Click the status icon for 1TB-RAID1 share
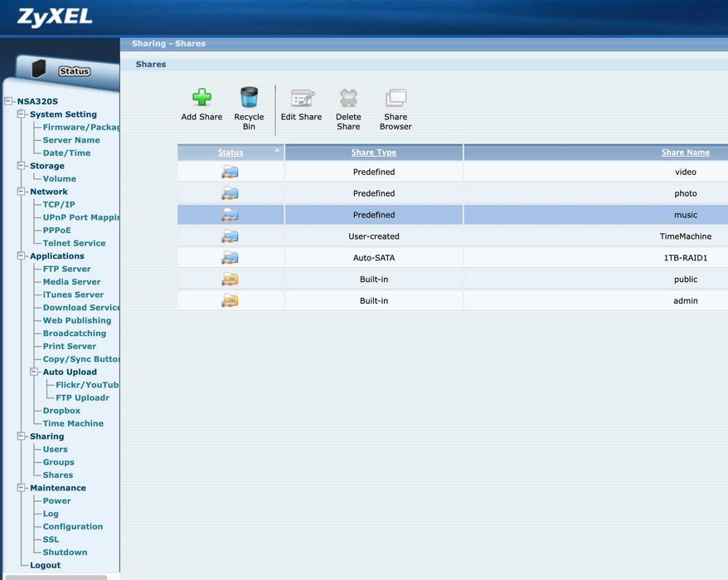The image size is (728, 580). click(x=230, y=257)
